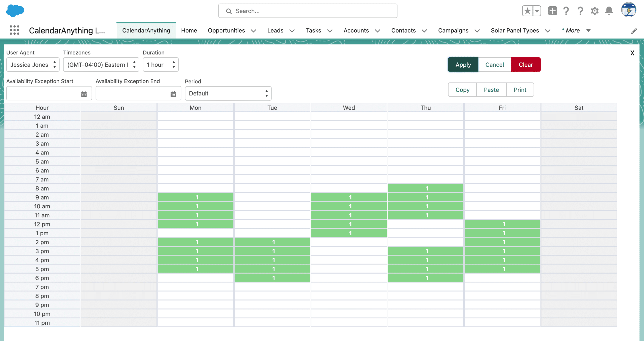Click the pencil edit navigation icon
Image resolution: width=644 pixels, height=341 pixels.
(x=634, y=31)
